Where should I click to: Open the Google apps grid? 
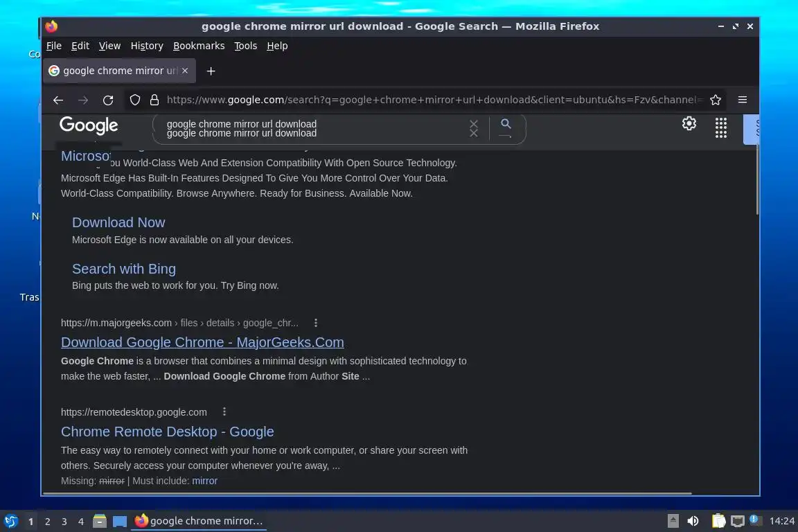point(720,127)
